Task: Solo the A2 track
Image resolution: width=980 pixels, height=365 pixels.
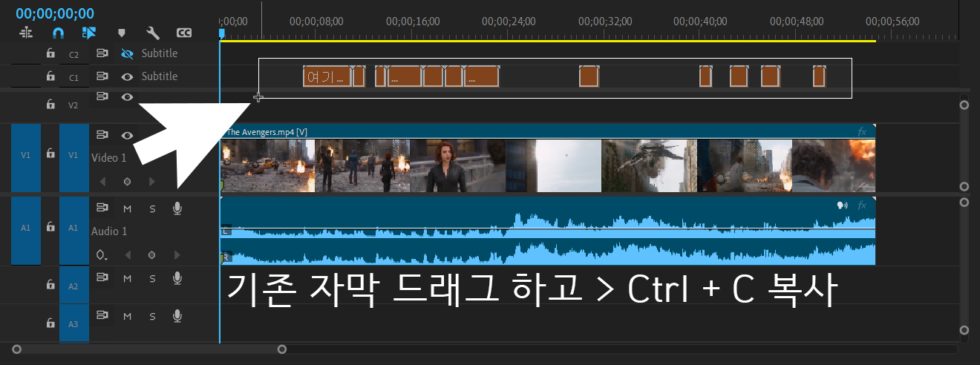Action: (152, 278)
